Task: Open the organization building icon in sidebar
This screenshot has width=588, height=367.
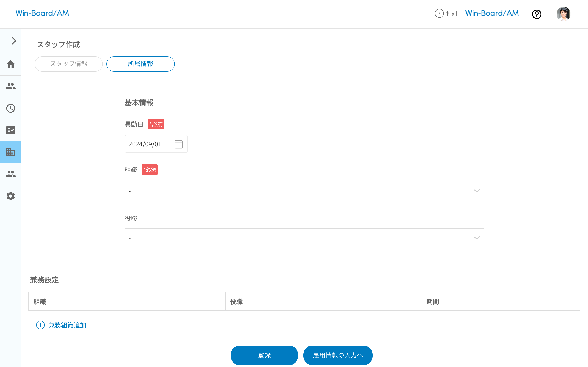Action: [x=10, y=152]
